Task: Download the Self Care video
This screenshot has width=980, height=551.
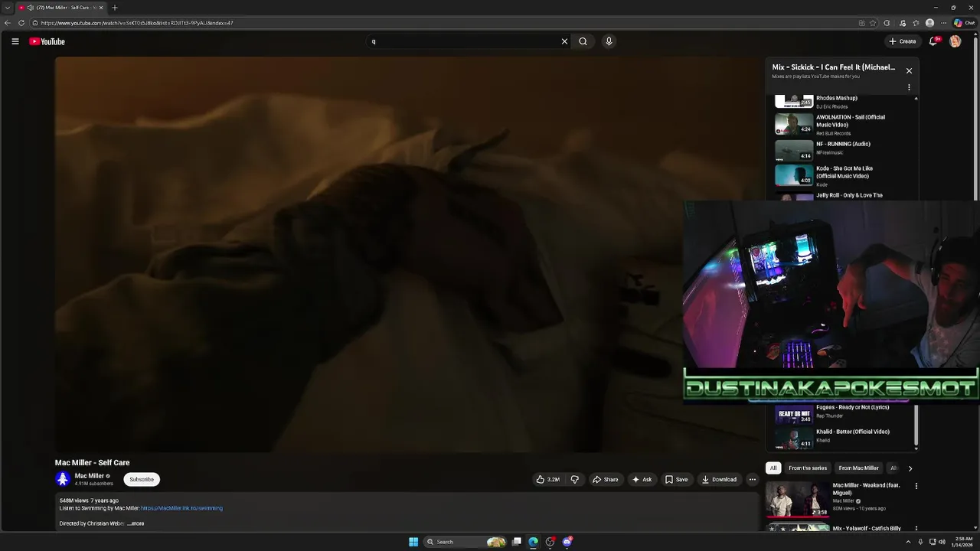Action: (719, 479)
